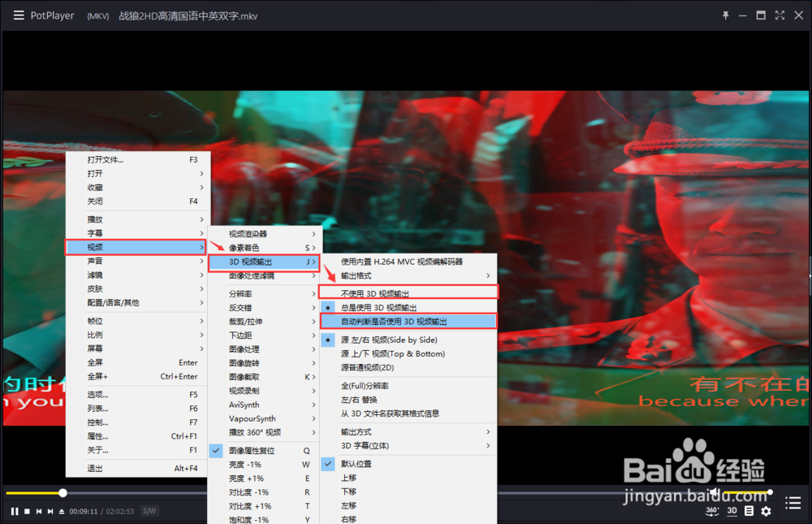Screen dimensions: 812x524
Task: Open the 声音 menu entry
Action: point(136,261)
